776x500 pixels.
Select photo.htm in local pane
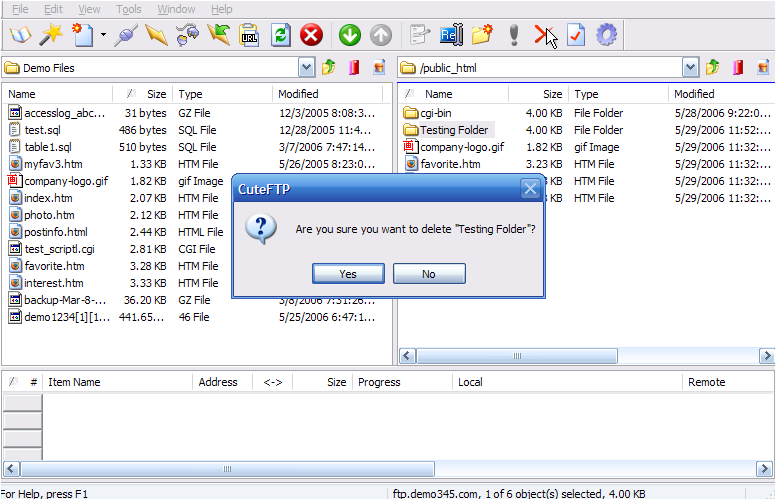click(42, 215)
